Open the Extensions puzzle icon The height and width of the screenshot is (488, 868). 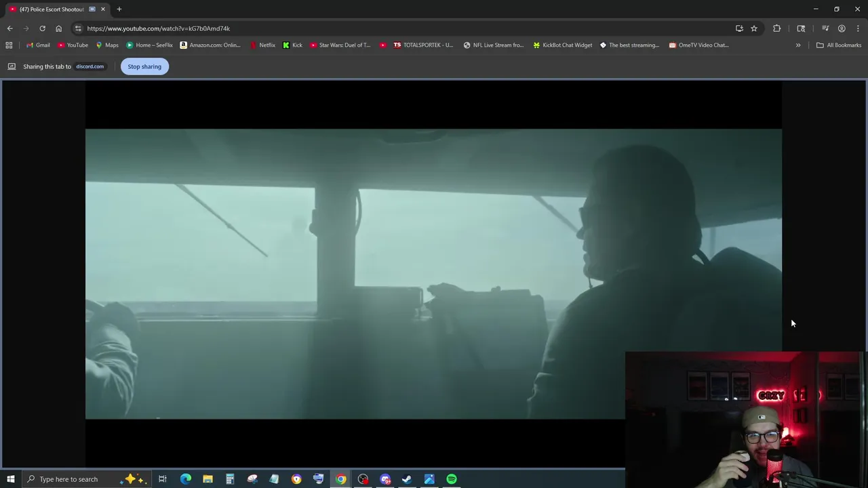tap(776, 28)
